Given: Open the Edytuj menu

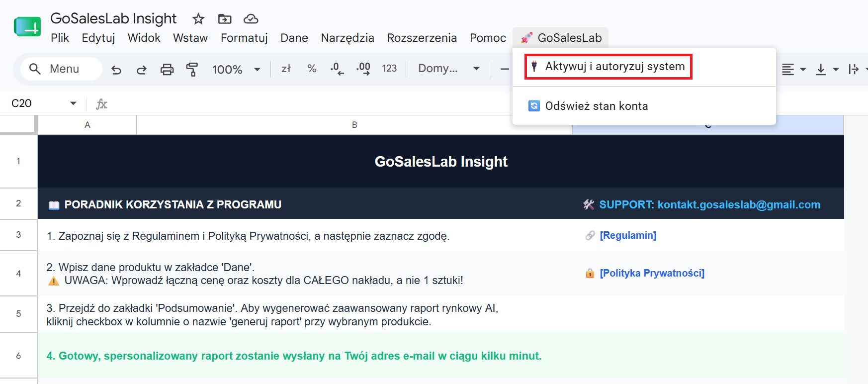Looking at the screenshot, I should point(98,38).
